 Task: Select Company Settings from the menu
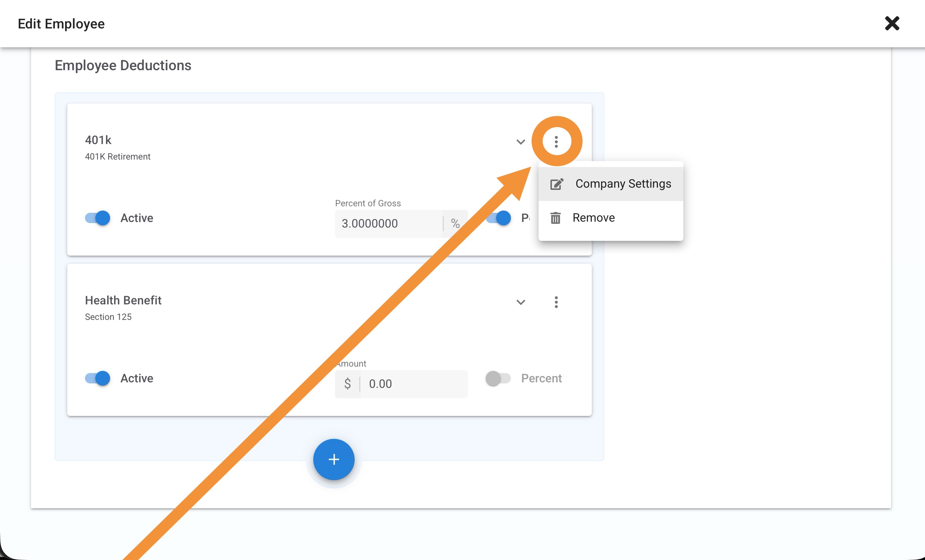623,184
